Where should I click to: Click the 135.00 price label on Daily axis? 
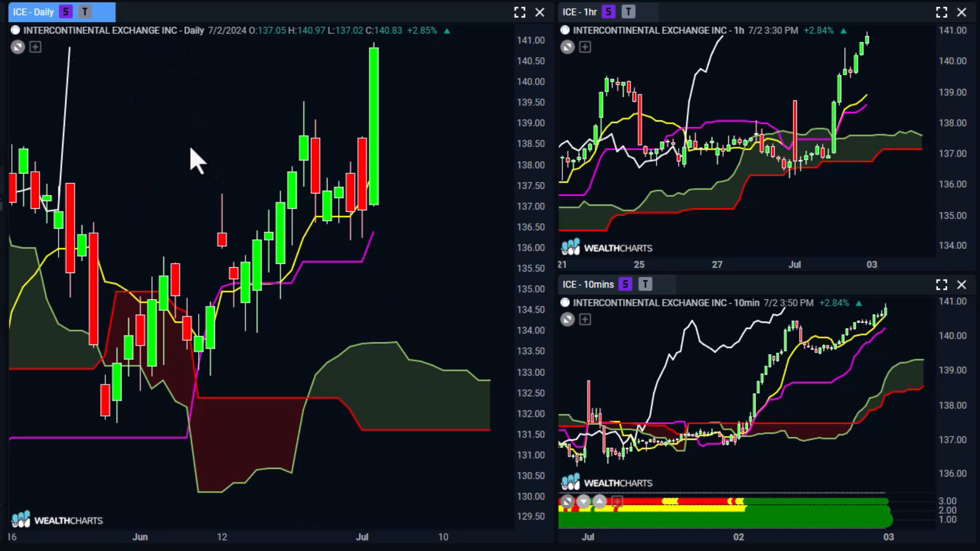[531, 289]
